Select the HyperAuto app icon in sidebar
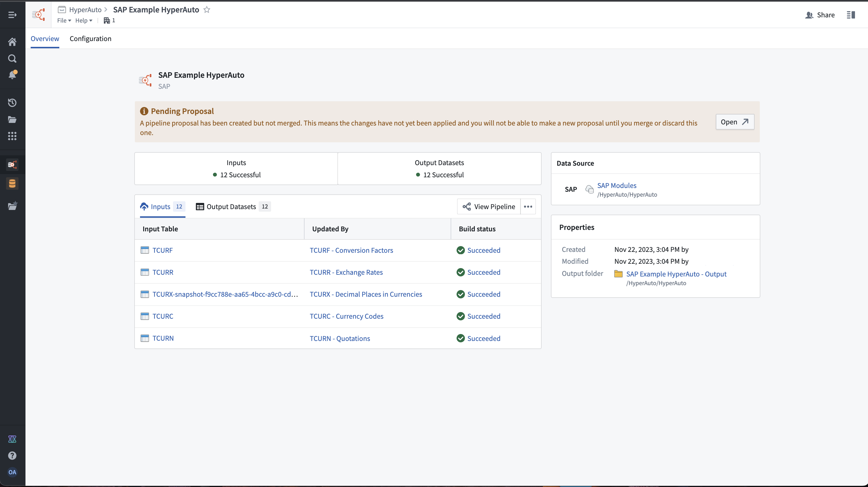The image size is (868, 487). coord(12,165)
